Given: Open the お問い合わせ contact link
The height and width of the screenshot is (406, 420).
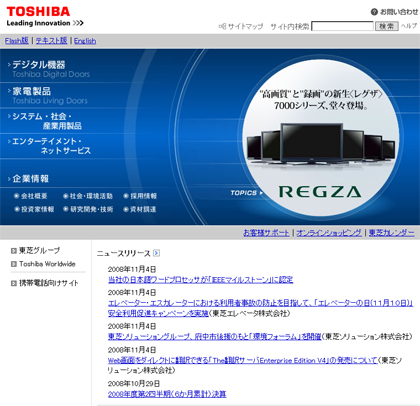Looking at the screenshot, I should coord(399,12).
